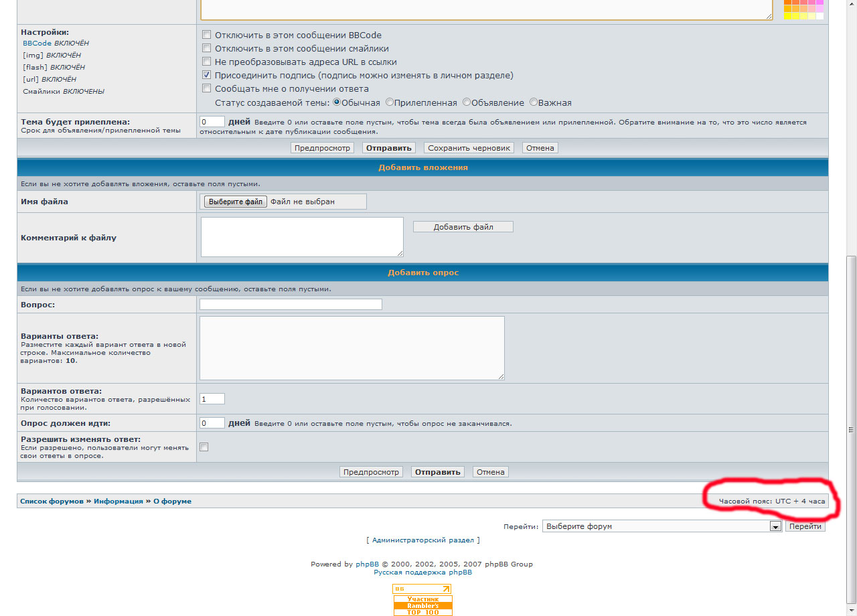Open the 'Администраторский раздел' link
The image size is (857, 616).
(x=422, y=540)
